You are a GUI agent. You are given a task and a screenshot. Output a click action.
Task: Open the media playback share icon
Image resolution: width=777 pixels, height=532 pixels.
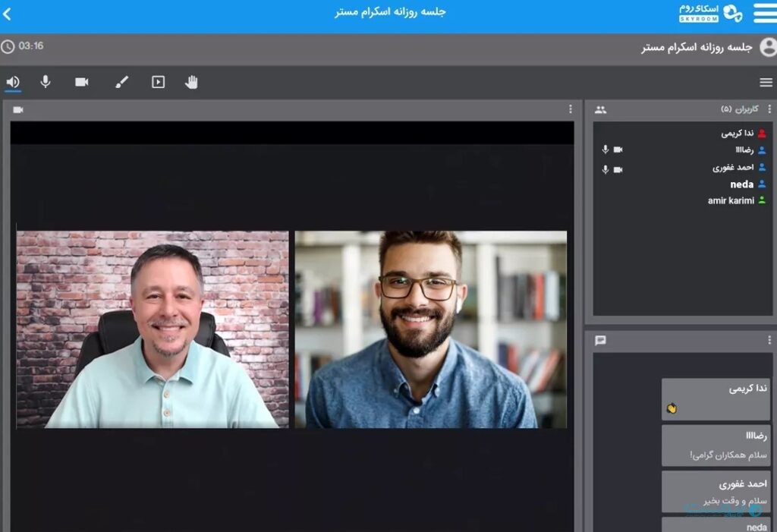[158, 82]
